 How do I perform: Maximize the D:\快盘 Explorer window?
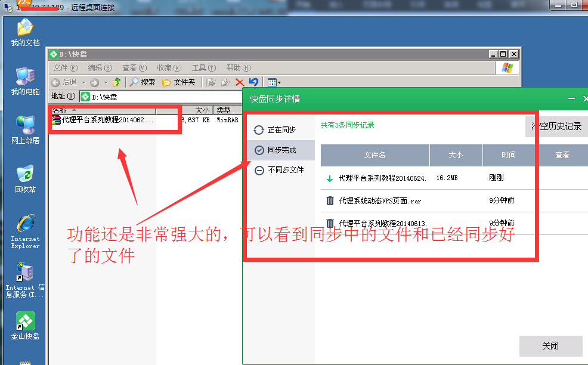[503, 54]
